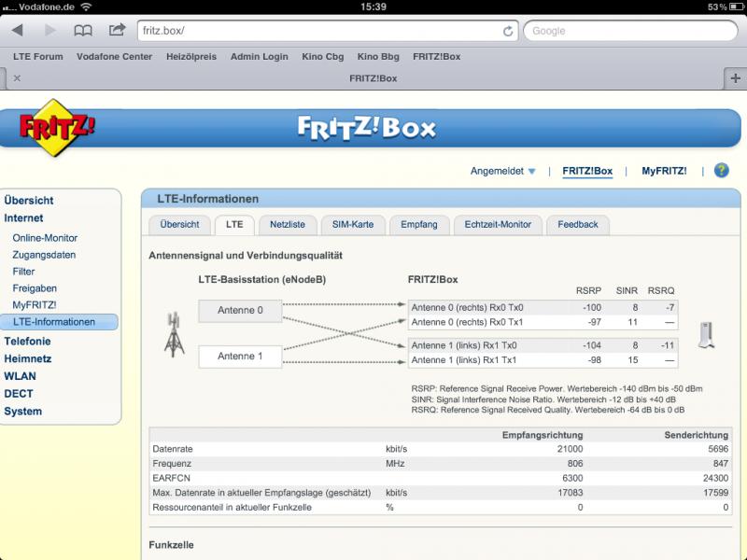The height and width of the screenshot is (560, 747).
Task: Tap the battery indicator
Action: (736, 7)
